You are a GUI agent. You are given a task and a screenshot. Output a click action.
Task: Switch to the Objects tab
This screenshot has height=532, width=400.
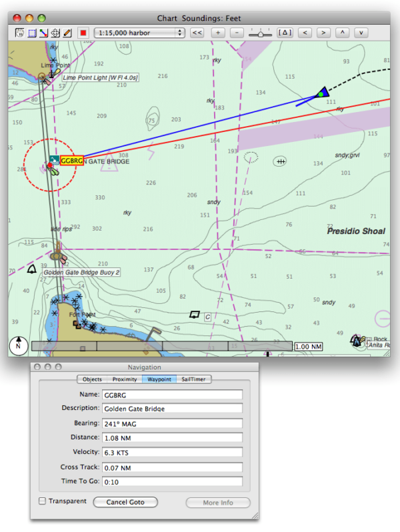[x=92, y=379]
